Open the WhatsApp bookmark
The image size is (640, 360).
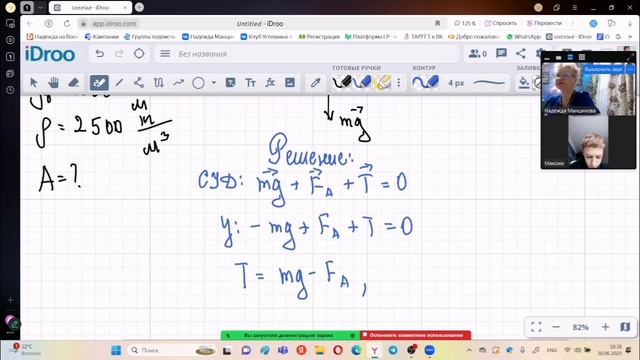click(x=523, y=37)
